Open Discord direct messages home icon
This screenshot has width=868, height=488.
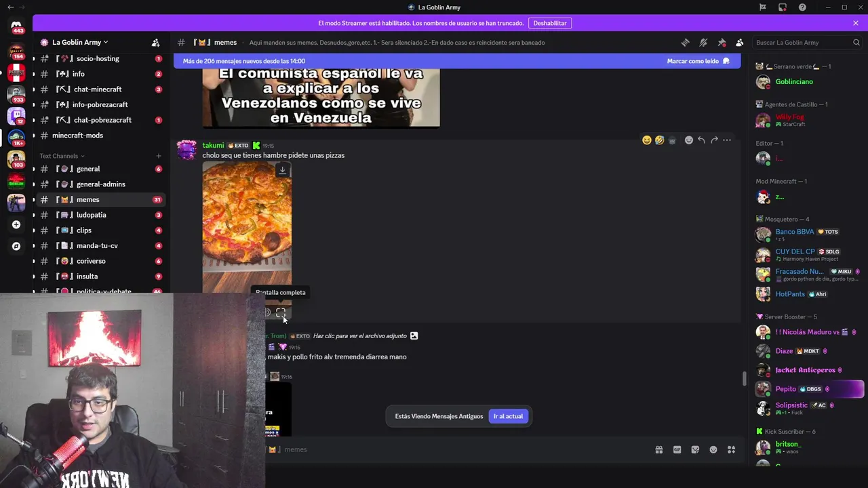tap(16, 26)
